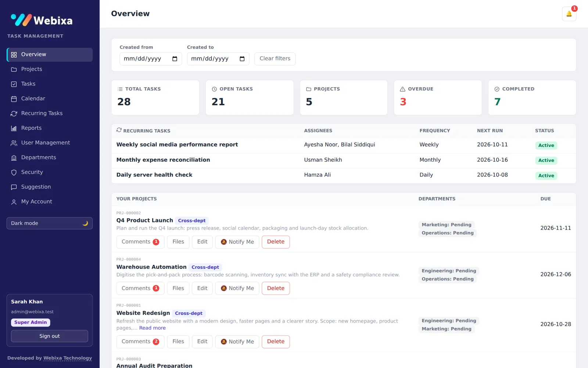Open the Reports section

(x=50, y=128)
